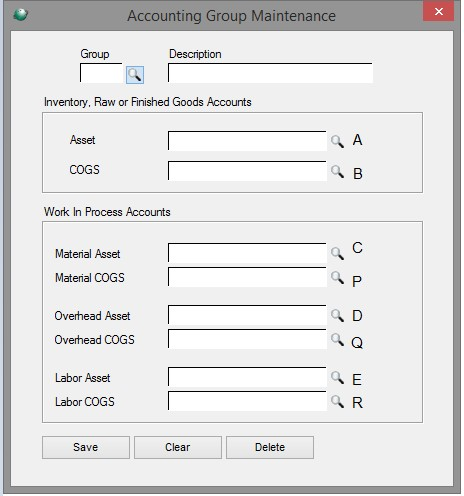
Task: Select the Material COGS input field
Action: coord(247,277)
